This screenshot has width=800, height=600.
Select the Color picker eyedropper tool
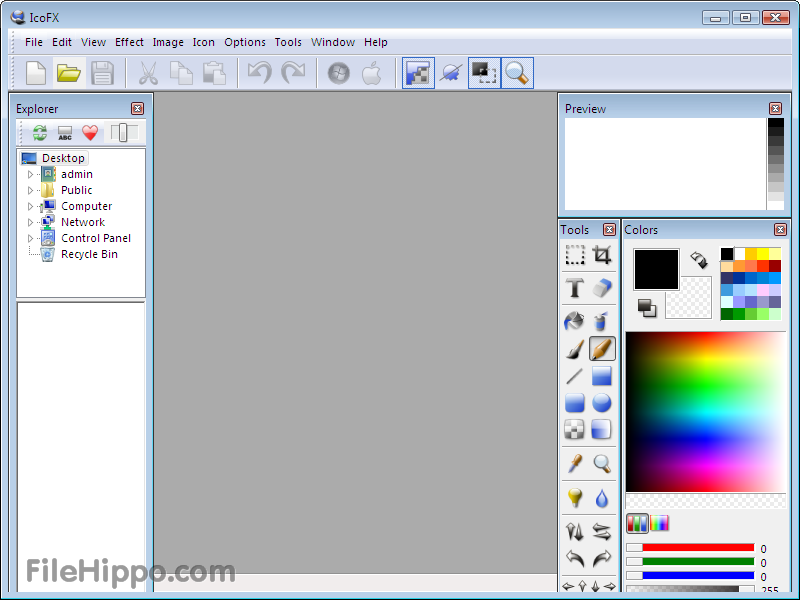575,463
